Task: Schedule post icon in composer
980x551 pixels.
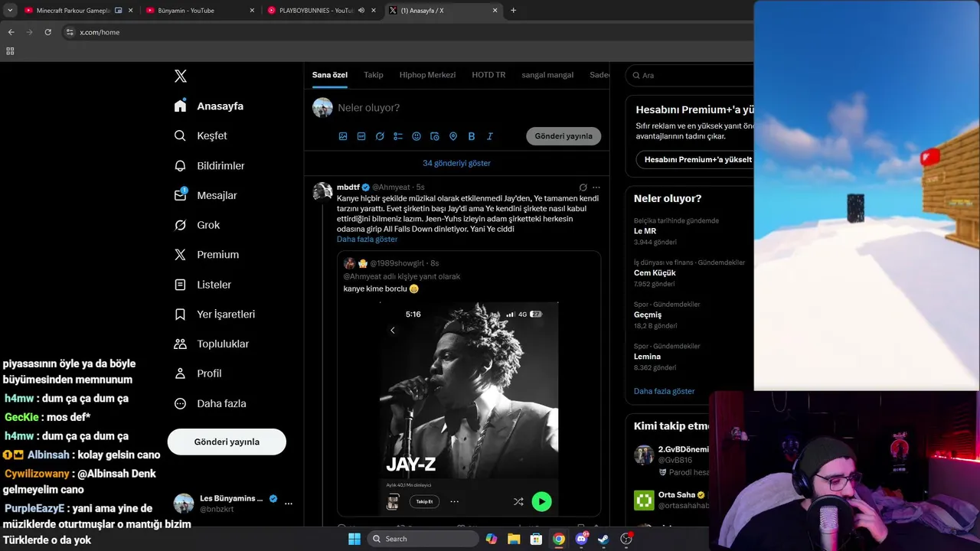Action: pos(435,136)
